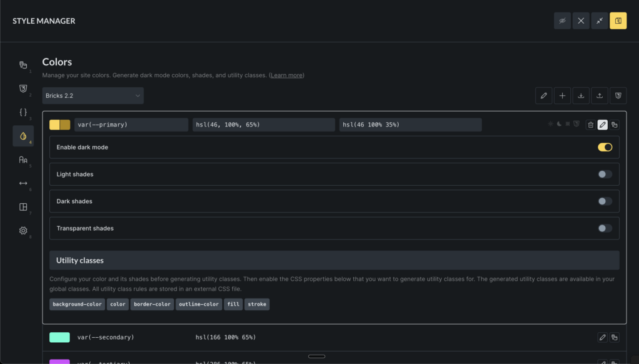639x364 pixels.
Task: Enable the Transparent shades switch
Action: point(605,228)
